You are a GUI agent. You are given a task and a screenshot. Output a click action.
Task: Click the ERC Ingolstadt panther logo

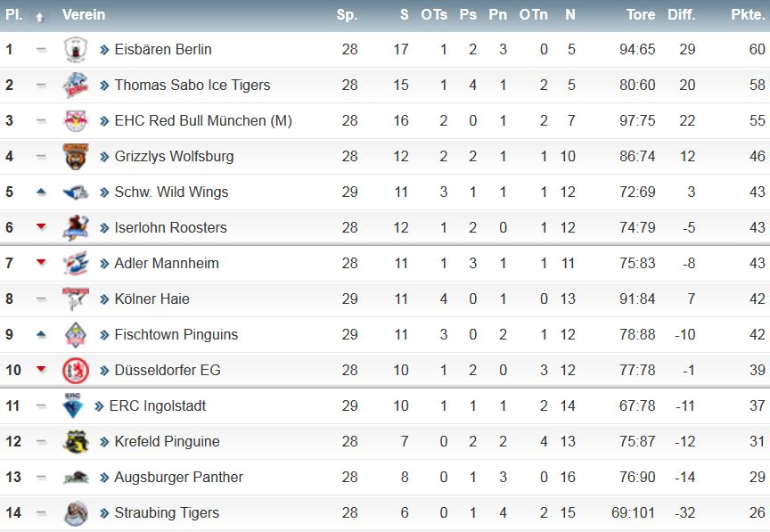[x=73, y=405]
